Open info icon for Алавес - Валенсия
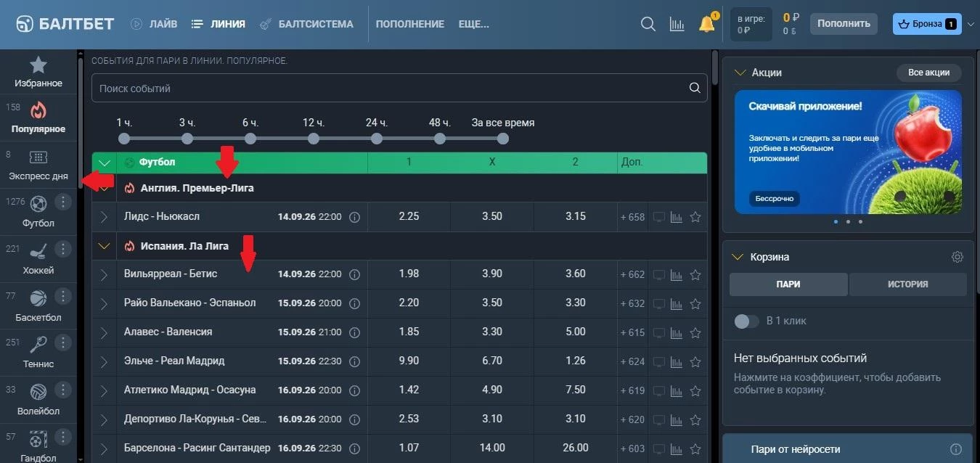980x463 pixels. pos(354,332)
